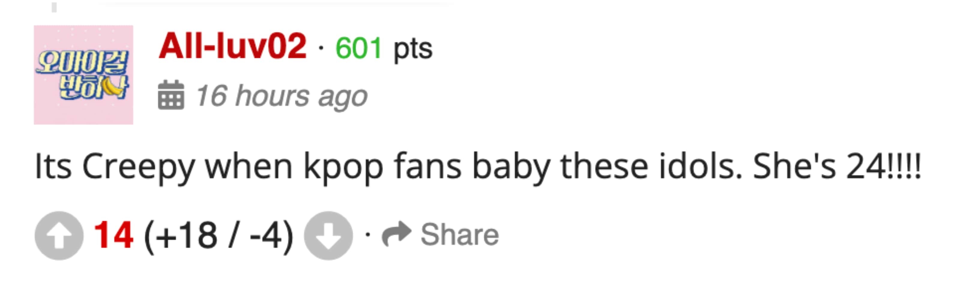Select the Share text button
This screenshot has width=980, height=289.
[460, 234]
